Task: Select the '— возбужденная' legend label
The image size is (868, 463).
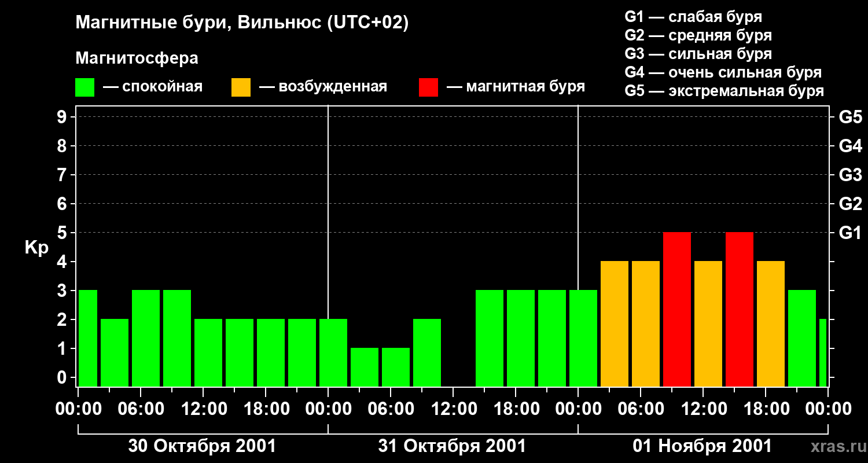Action: tap(322, 87)
